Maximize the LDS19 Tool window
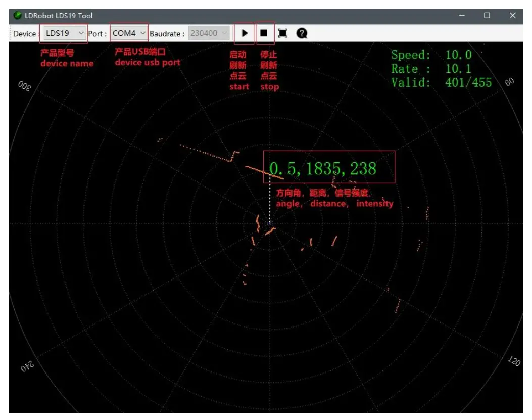This screenshot has width=532, height=420. tap(487, 16)
